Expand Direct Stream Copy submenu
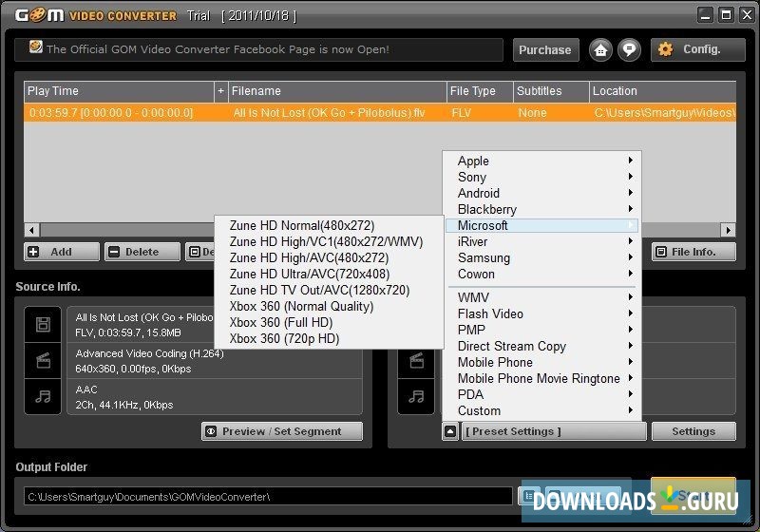The height and width of the screenshot is (532, 760). [x=541, y=347]
